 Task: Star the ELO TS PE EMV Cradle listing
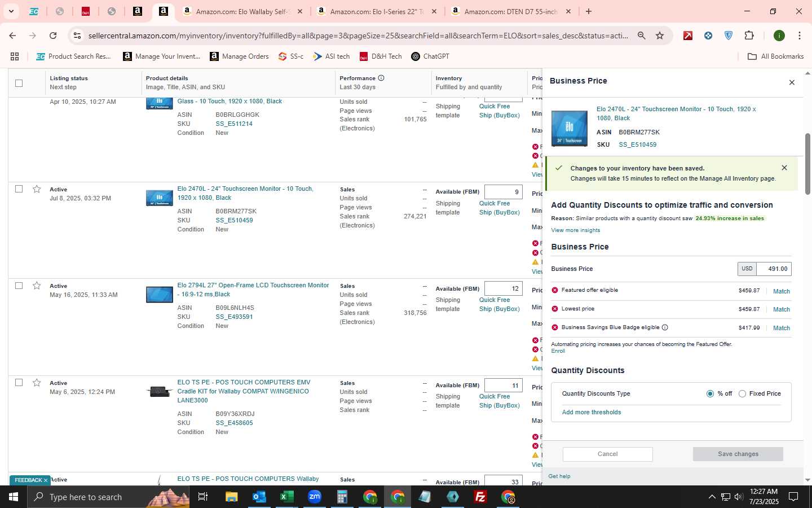(37, 383)
